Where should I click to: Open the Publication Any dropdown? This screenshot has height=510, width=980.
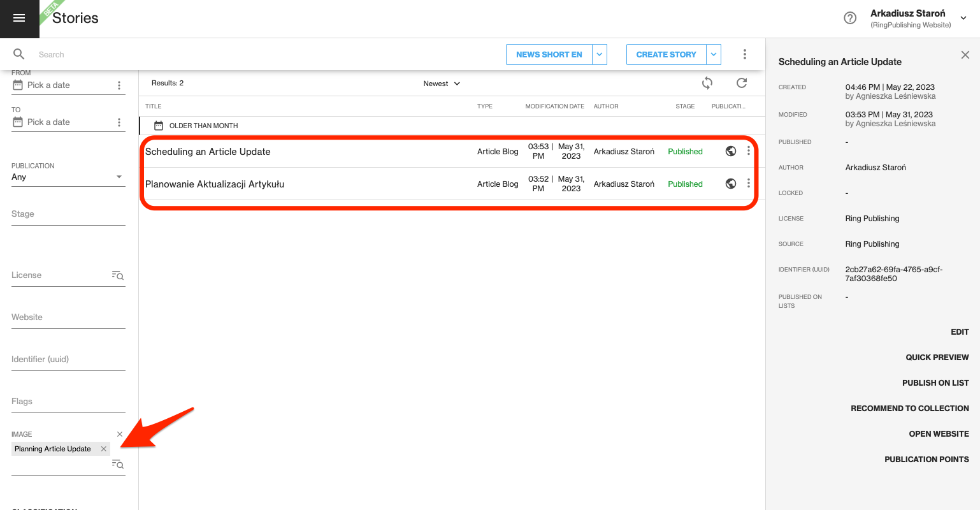coord(68,177)
